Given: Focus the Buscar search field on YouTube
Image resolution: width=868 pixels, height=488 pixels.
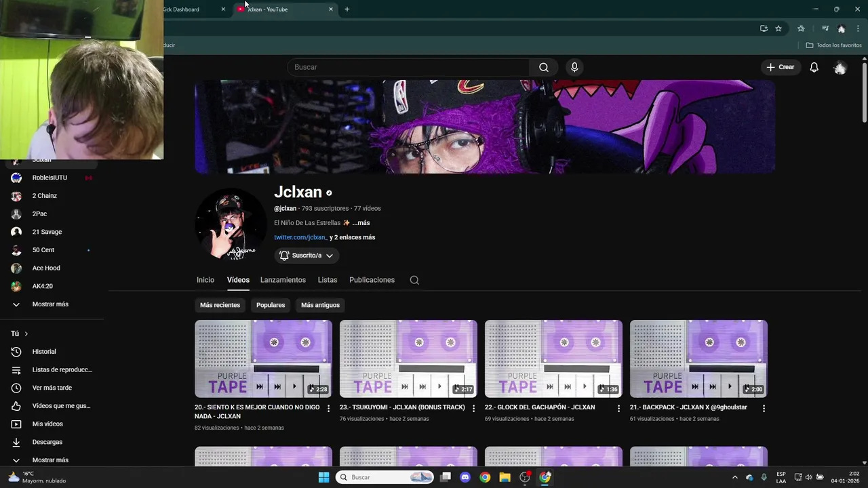Looking at the screenshot, I should tap(409, 67).
